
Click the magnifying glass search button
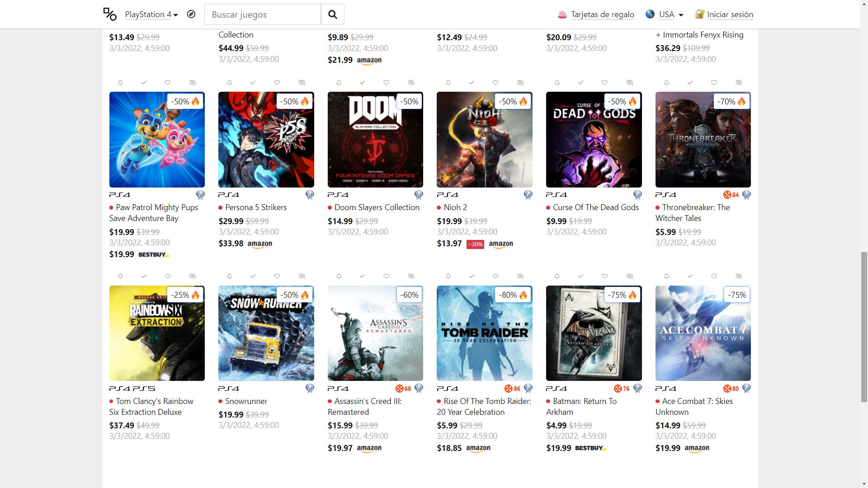pyautogui.click(x=333, y=14)
